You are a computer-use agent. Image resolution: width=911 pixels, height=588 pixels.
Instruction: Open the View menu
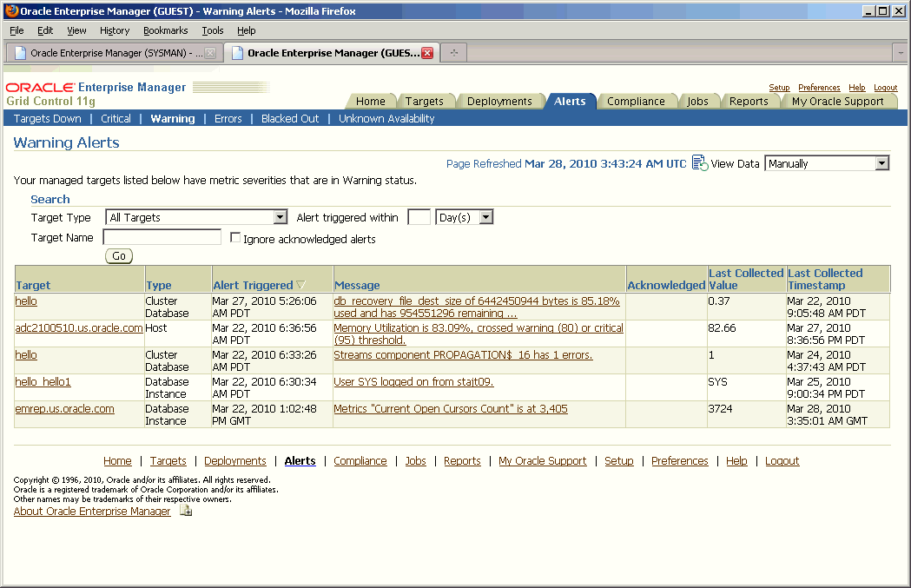point(76,30)
